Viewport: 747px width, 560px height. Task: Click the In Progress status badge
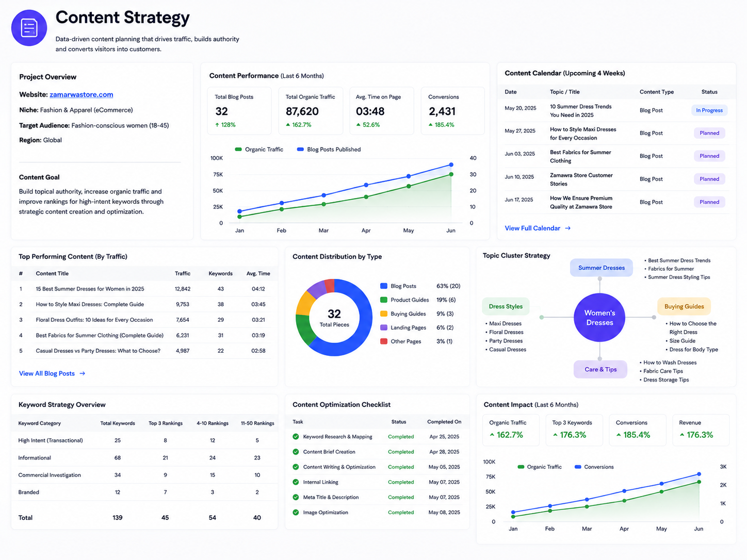709,110
